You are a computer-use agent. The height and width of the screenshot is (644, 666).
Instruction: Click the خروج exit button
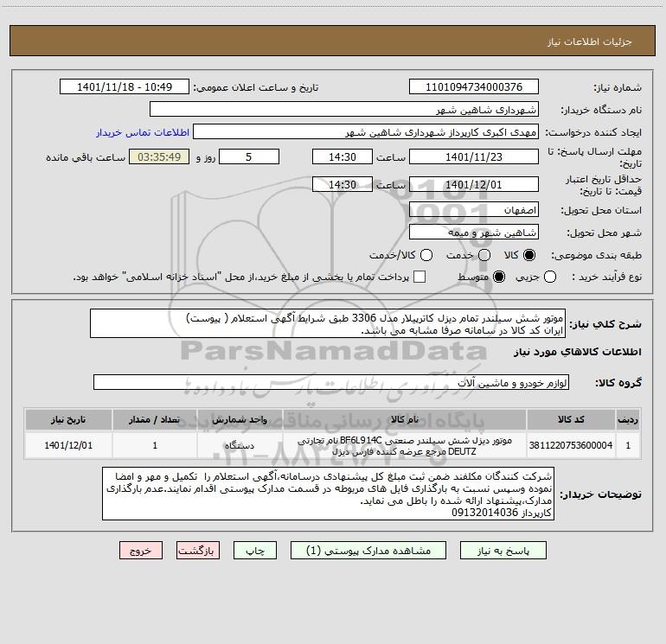(x=141, y=550)
